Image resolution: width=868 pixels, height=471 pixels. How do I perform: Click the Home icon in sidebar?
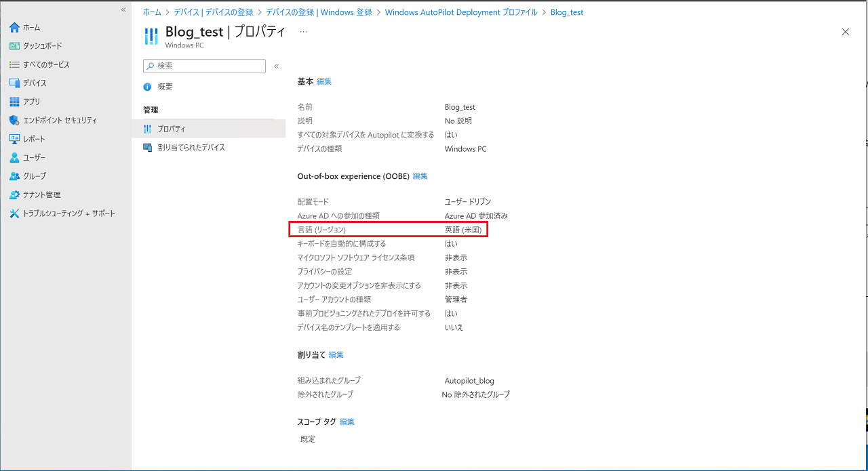[x=14, y=27]
